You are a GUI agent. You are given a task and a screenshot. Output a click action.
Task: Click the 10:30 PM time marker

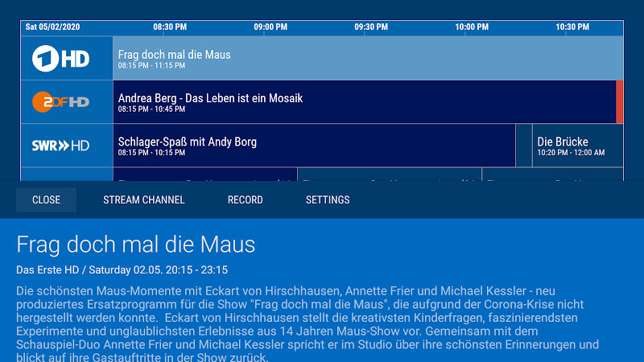[572, 27]
